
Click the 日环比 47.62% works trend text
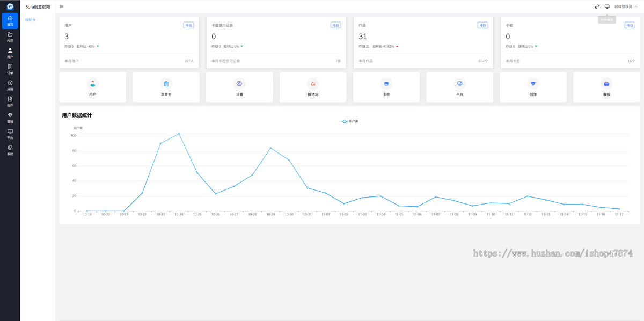pos(384,46)
